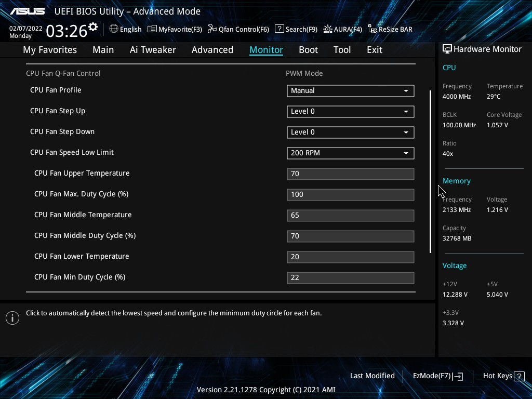Switch to the Main tab
This screenshot has height=399, width=532.
(x=103, y=50)
